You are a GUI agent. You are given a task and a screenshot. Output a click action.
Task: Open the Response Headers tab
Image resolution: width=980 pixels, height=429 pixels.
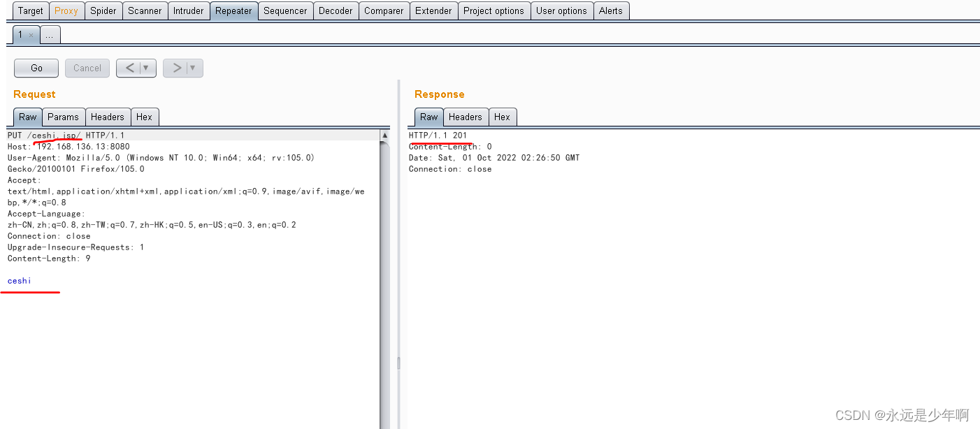[466, 117]
